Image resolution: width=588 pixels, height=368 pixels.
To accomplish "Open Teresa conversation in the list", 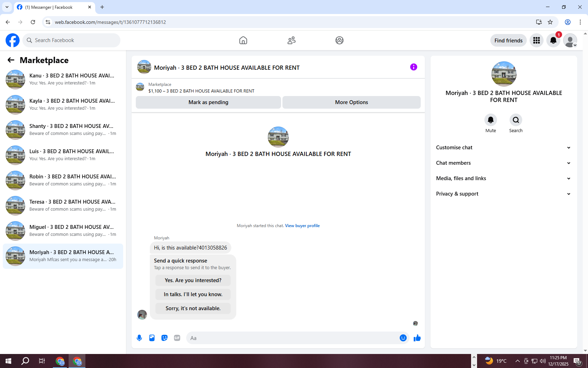I will coord(63,206).
